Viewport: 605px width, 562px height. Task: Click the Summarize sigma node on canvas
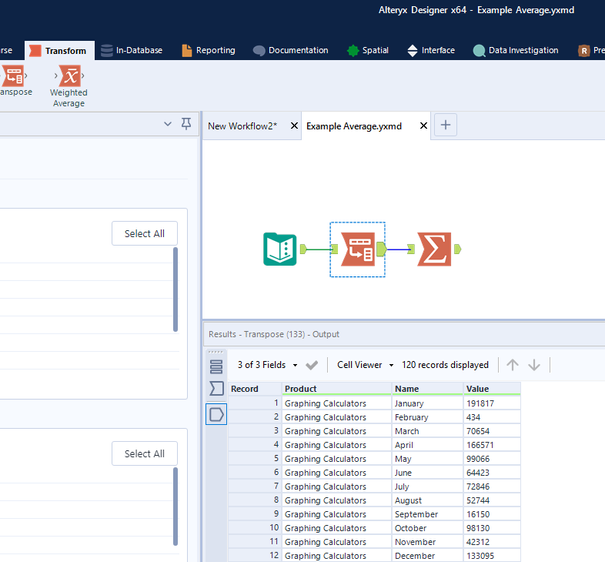[x=434, y=249]
